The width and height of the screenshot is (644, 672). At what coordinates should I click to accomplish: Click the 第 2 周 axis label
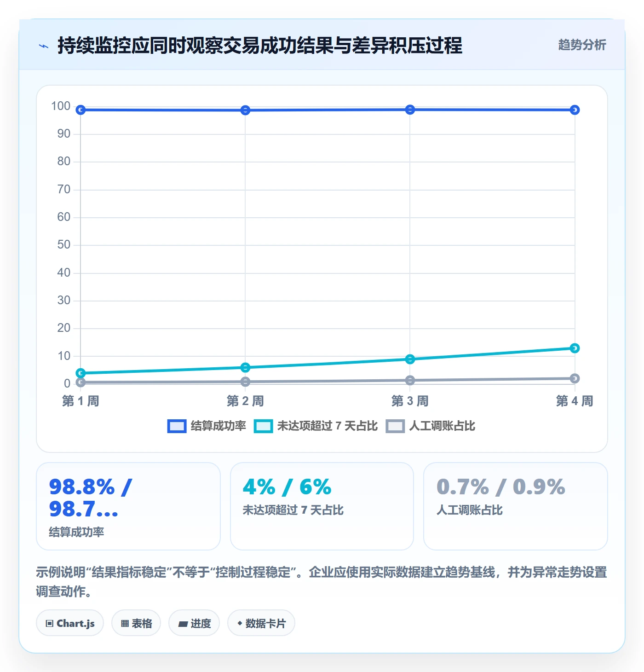pos(245,401)
